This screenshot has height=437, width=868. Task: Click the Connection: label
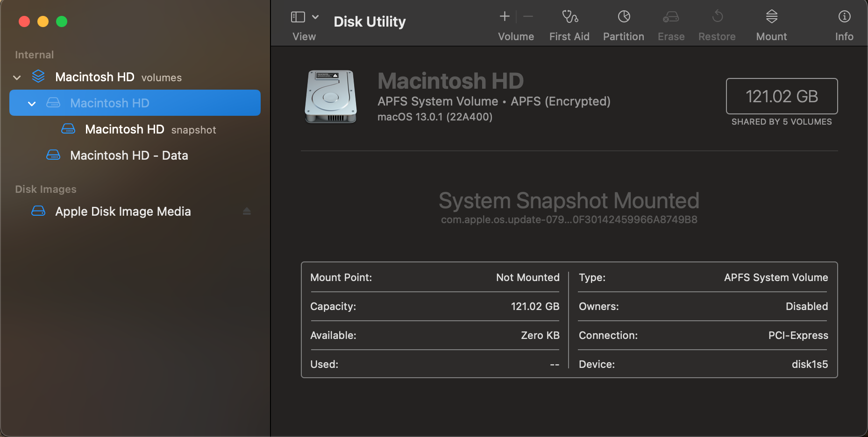click(608, 335)
